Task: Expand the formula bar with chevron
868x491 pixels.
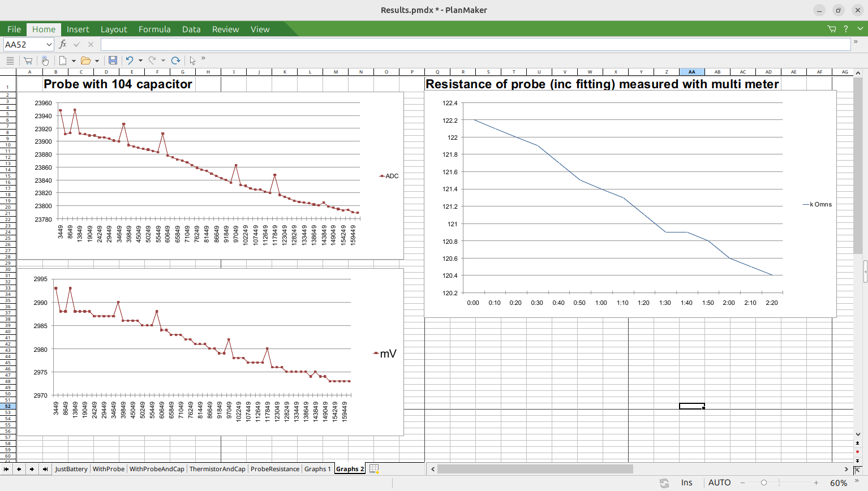Action: [856, 42]
